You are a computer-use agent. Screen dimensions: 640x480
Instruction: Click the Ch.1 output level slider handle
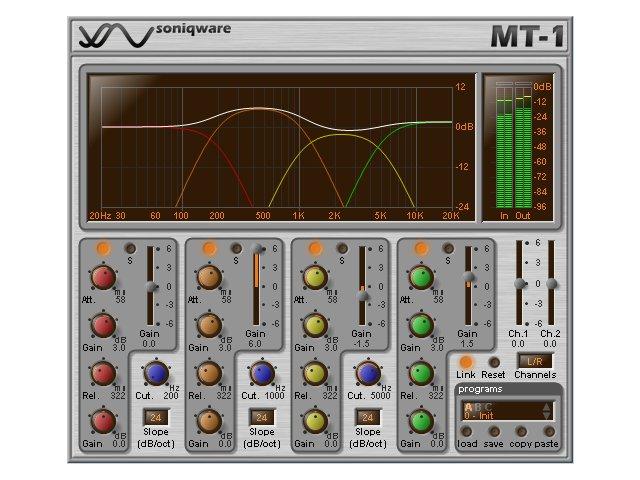click(520, 284)
